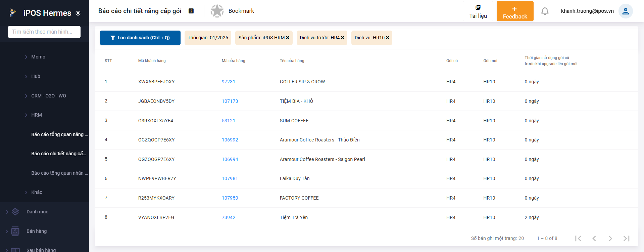The image size is (644, 252).
Task: Open Báo cáo tổng quan nâng menu item
Action: [x=59, y=134]
